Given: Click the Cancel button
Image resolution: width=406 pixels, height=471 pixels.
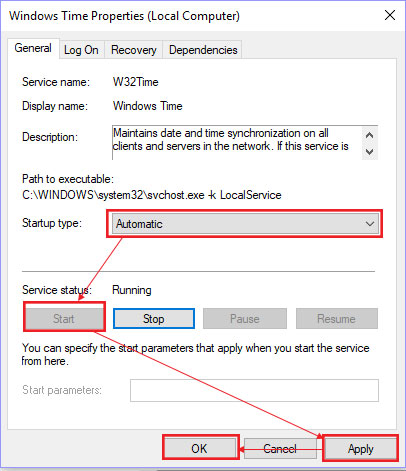Looking at the screenshot, I should (280, 449).
